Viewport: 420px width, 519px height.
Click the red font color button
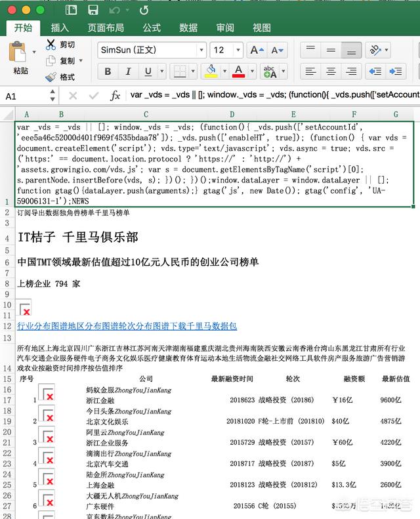click(239, 71)
